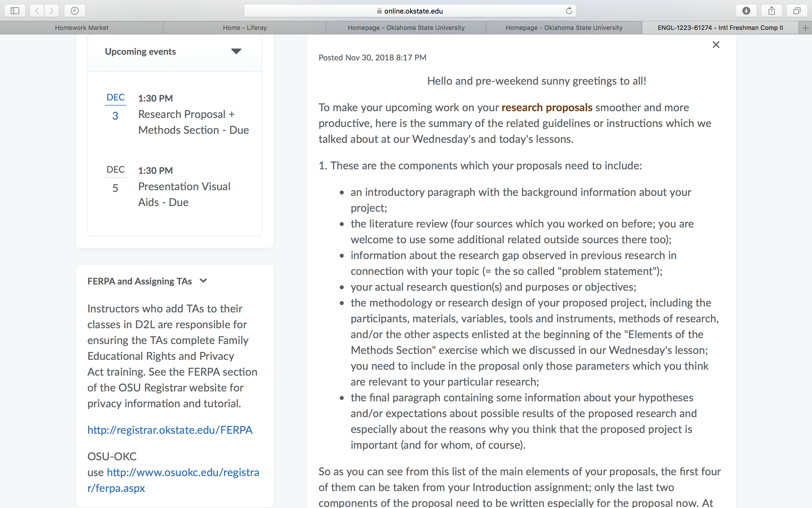Click the '1:30 PM' time for Dec 5
Viewport: 812px width, 508px height.
click(x=155, y=171)
